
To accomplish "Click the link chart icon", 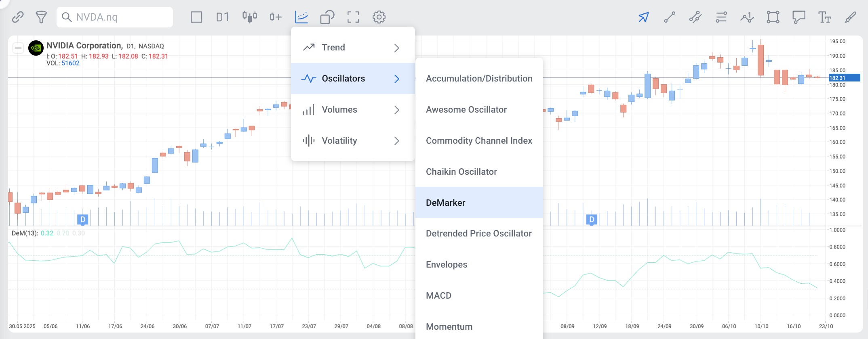I will click(18, 17).
